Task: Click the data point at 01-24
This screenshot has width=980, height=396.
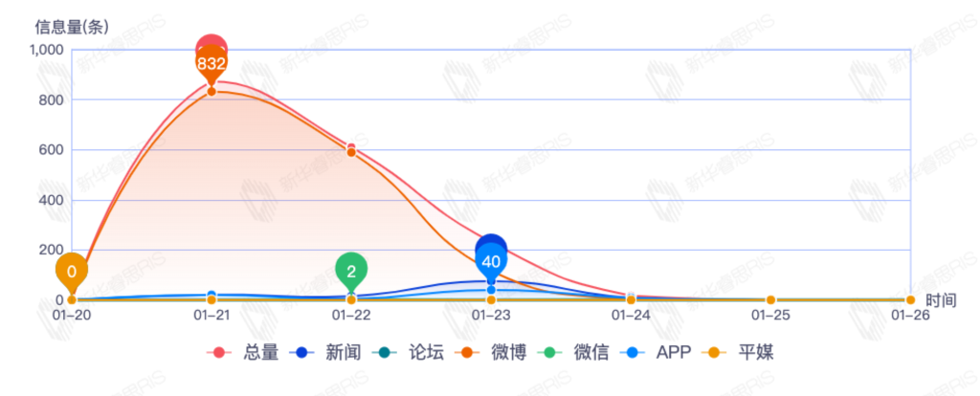Action: pyautogui.click(x=631, y=299)
